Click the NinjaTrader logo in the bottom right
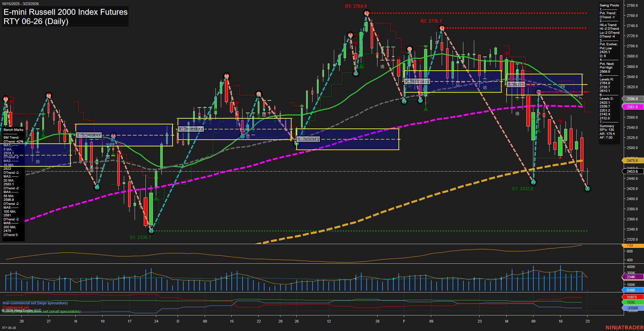Viewport: 644px width, 331px height. [624, 327]
